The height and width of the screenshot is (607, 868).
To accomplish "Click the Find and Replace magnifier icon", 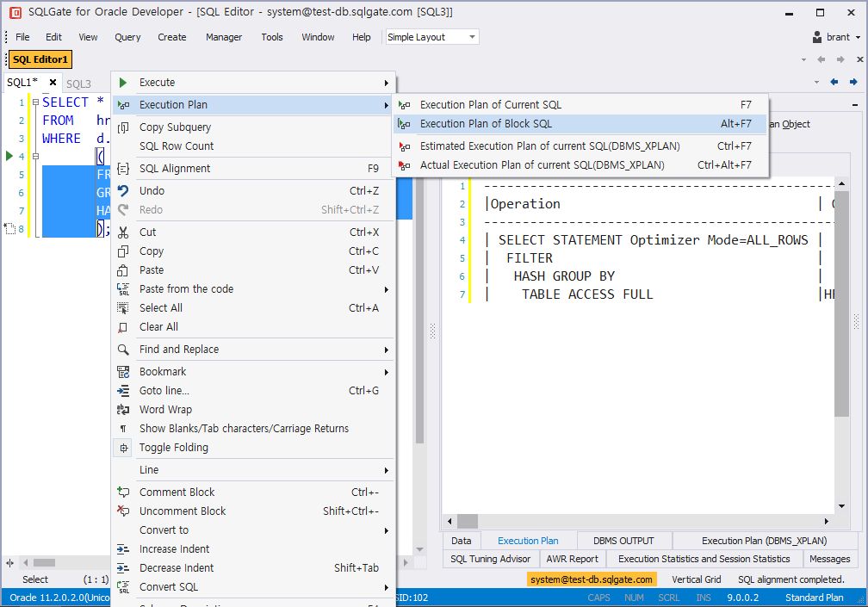I will click(x=123, y=350).
